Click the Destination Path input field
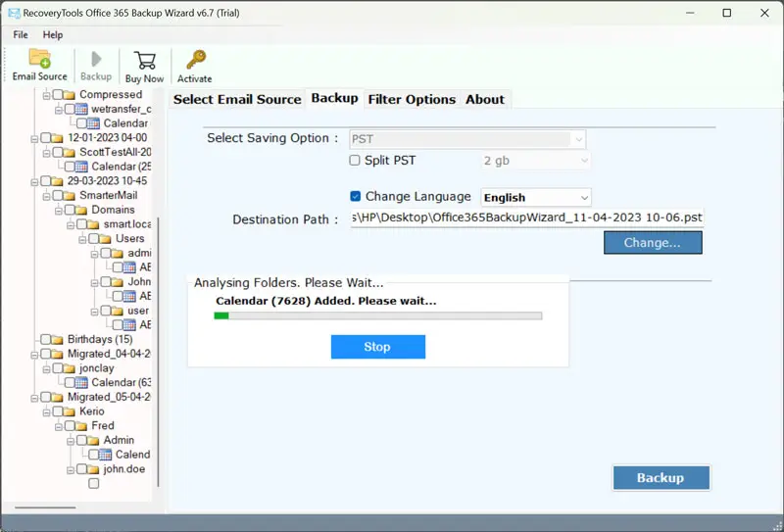 tap(527, 218)
